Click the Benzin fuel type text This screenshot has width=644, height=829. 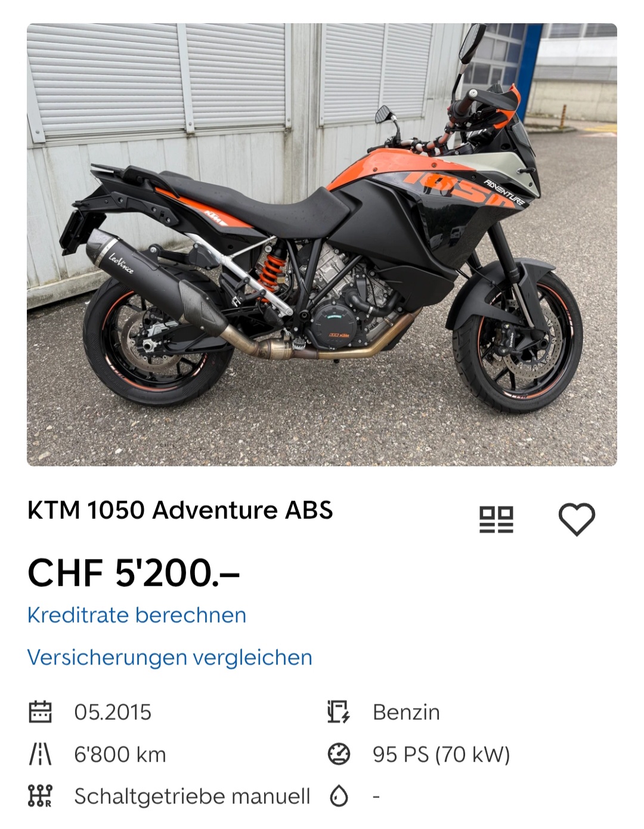[x=406, y=712]
